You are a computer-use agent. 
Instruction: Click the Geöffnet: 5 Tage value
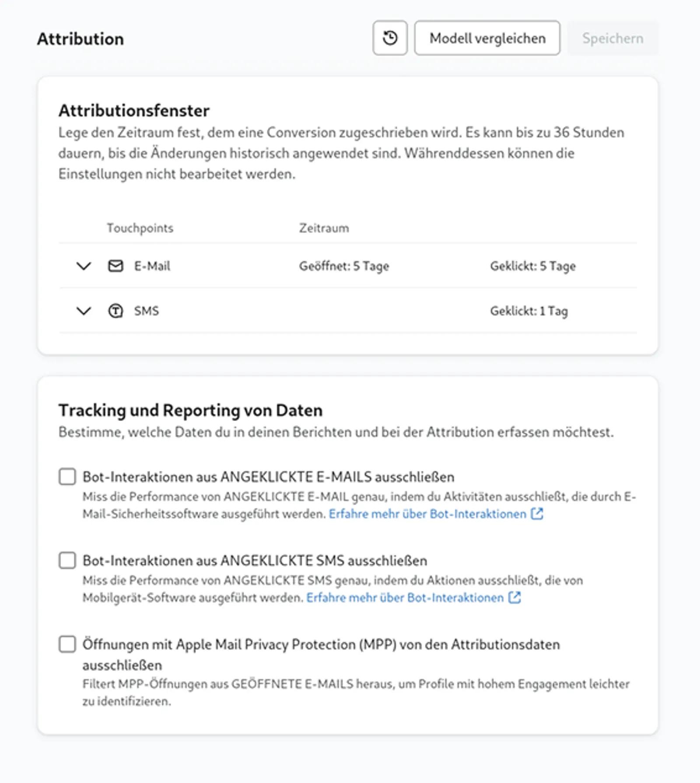coord(344,266)
